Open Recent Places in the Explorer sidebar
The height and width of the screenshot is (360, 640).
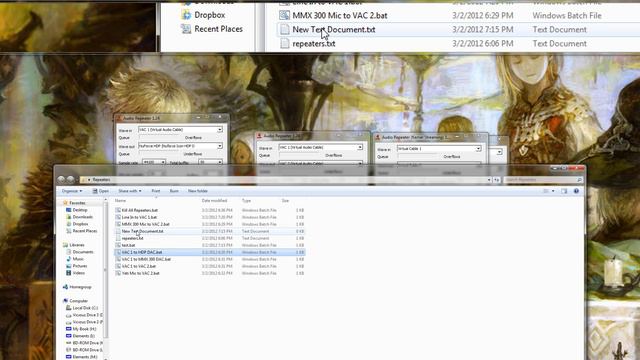82,231
